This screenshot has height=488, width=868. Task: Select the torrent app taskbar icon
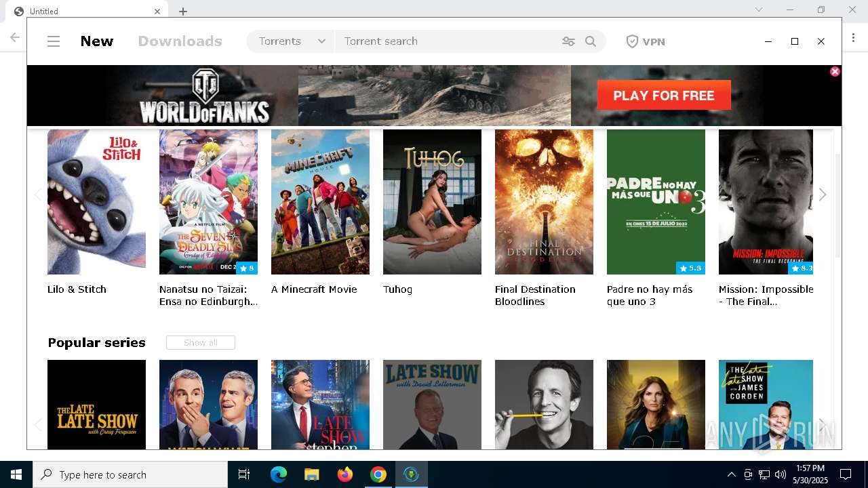tap(411, 474)
